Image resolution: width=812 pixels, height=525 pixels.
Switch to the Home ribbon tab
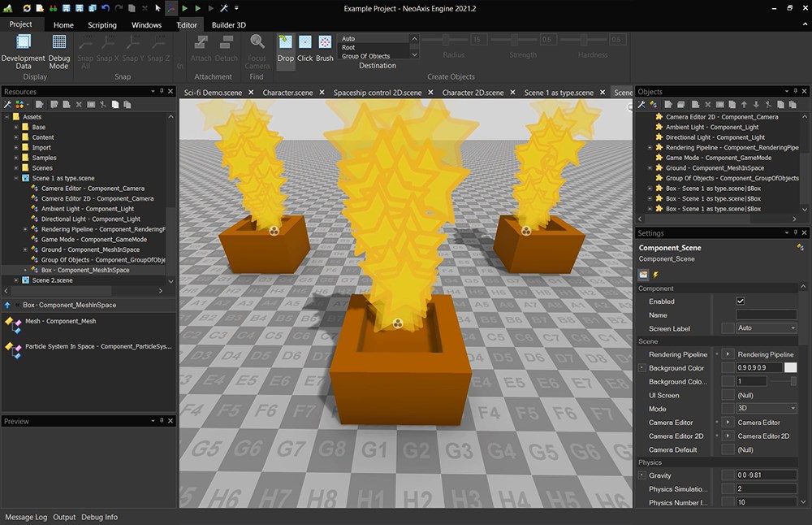(63, 25)
